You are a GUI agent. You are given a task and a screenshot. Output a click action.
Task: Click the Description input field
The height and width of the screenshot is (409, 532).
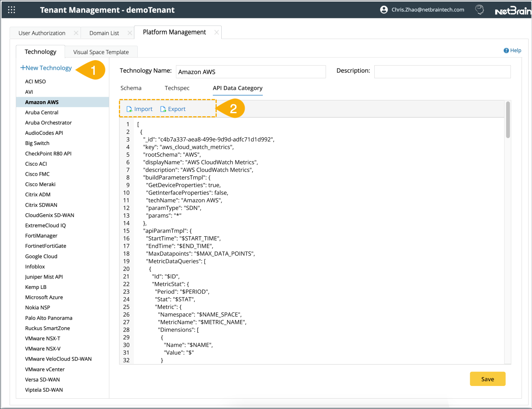click(x=442, y=72)
